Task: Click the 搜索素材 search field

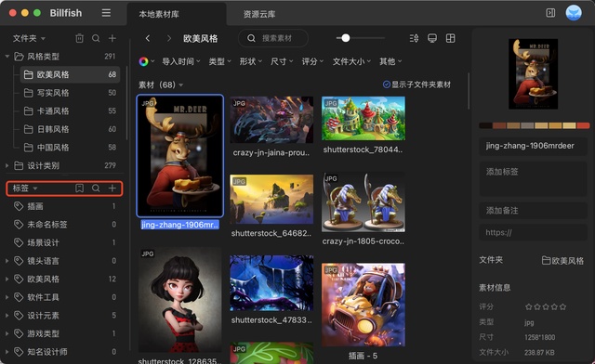Action: coord(273,38)
